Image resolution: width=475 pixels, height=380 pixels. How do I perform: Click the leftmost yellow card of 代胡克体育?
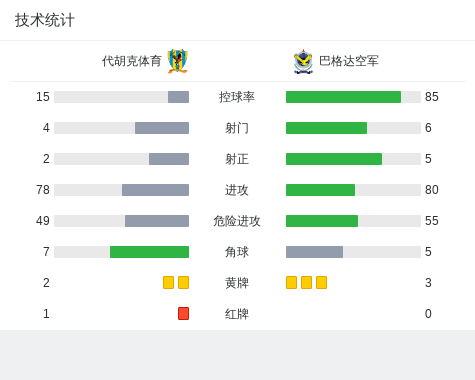click(x=168, y=282)
